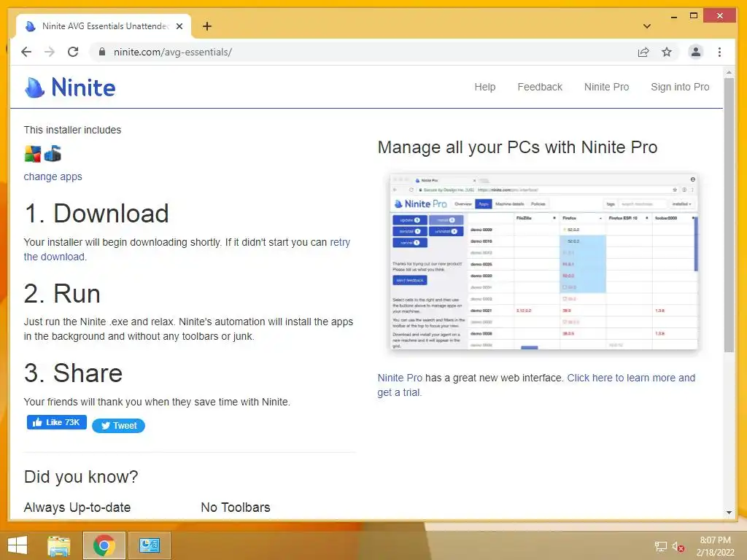Click the Facebook Like 73K button
Image resolution: width=747 pixels, height=560 pixels.
[x=57, y=422]
